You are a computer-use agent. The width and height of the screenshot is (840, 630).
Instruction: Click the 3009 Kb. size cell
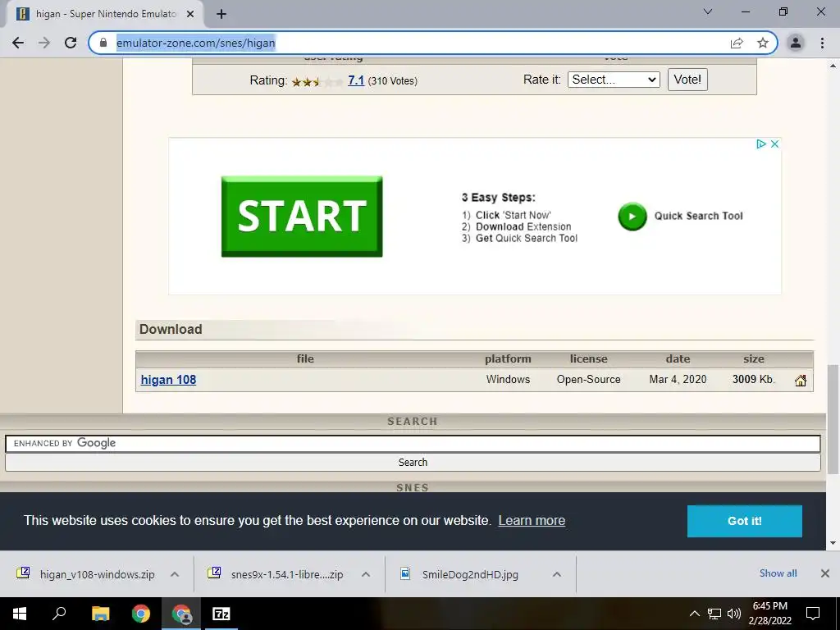coord(753,379)
